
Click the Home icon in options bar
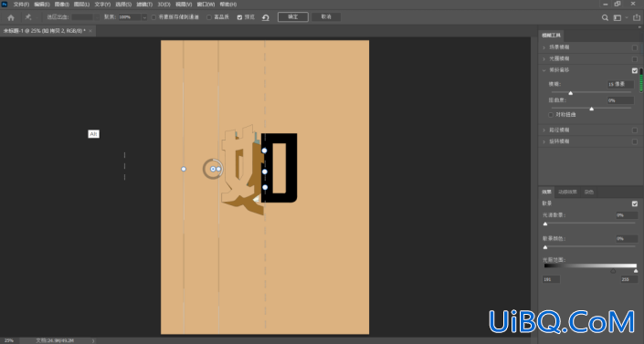point(11,17)
